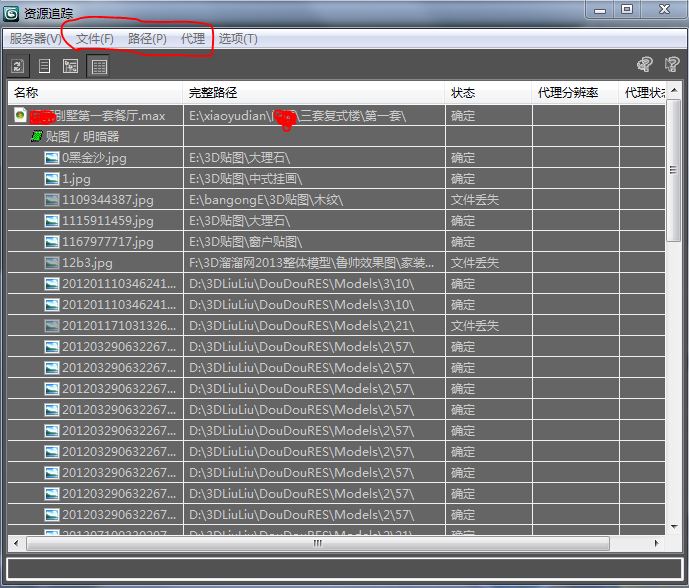Click the status log icon in toolbar
Image resolution: width=689 pixels, height=588 pixels.
[45, 66]
